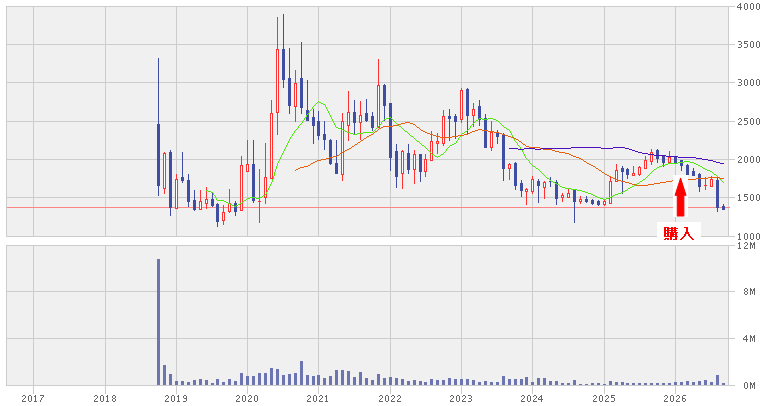The width and height of the screenshot is (762, 406).
Task: Click the 8M volume axis label
Action: tap(750, 292)
